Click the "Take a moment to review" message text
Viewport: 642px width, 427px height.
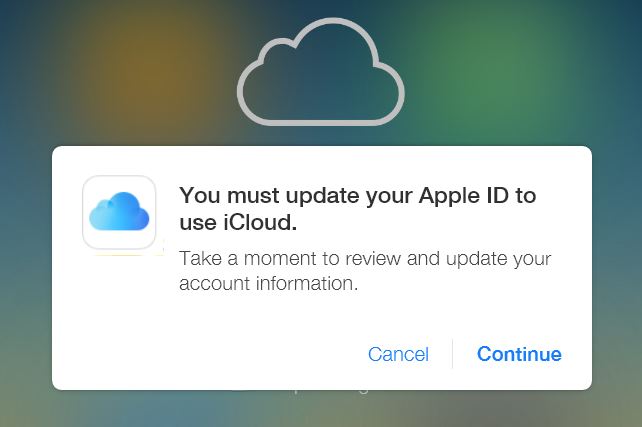[x=365, y=271]
